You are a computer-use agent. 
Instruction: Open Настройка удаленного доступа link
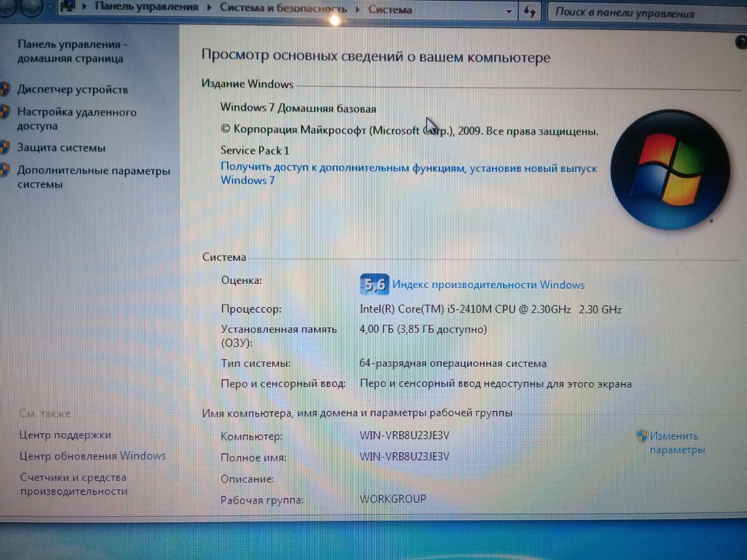pos(76,118)
